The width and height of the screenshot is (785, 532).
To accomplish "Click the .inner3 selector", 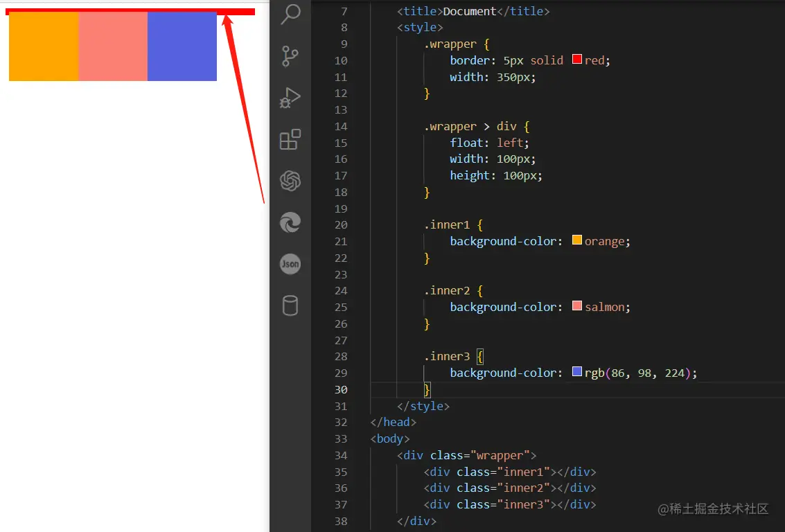I will point(447,356).
